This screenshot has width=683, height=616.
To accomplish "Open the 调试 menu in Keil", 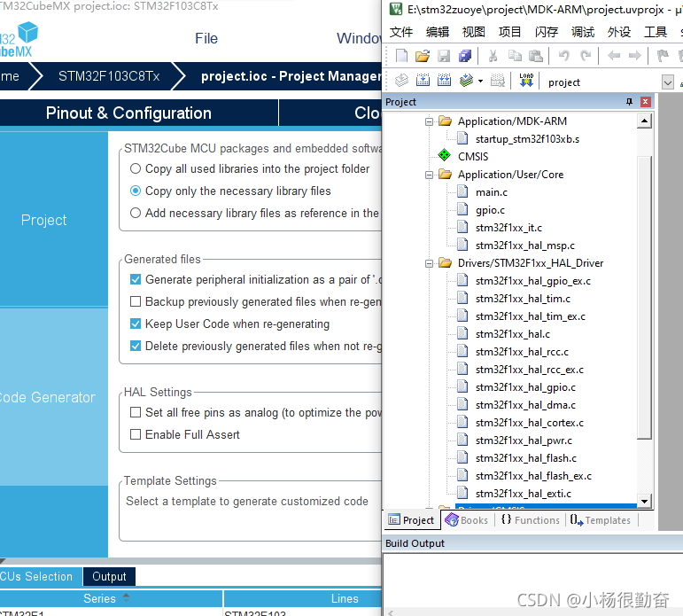I will [x=582, y=32].
